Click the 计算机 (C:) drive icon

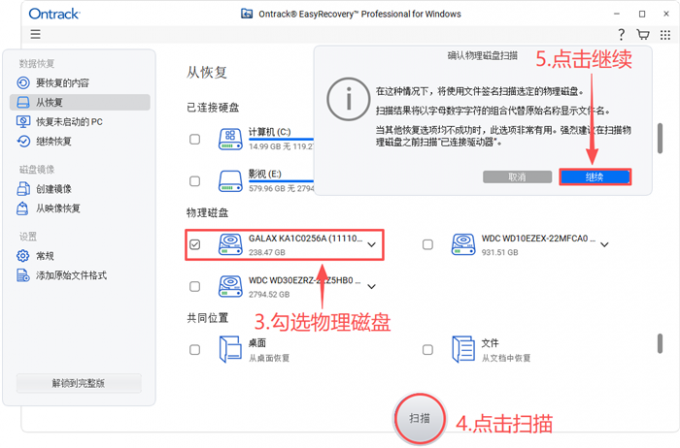tap(230, 139)
